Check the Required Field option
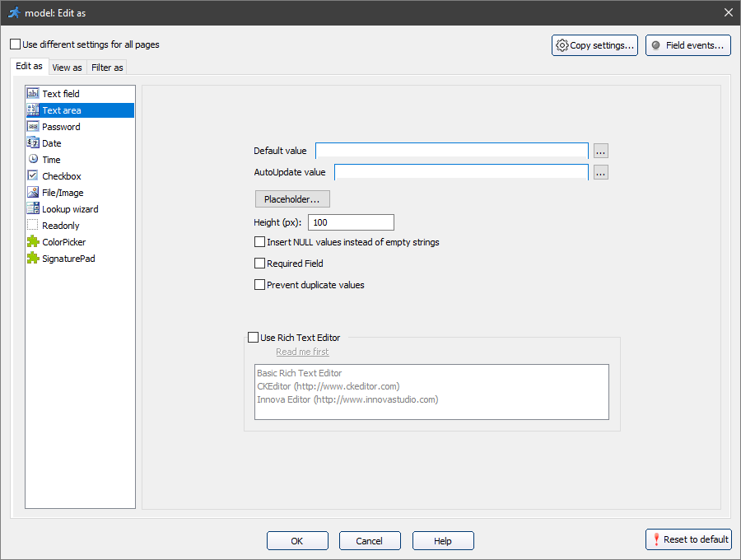The width and height of the screenshot is (741, 560). coord(260,264)
